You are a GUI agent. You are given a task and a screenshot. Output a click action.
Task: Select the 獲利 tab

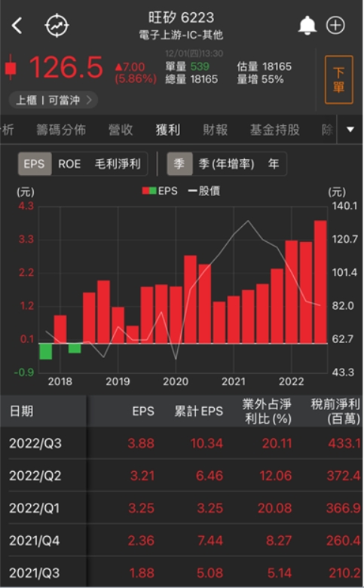(x=168, y=130)
